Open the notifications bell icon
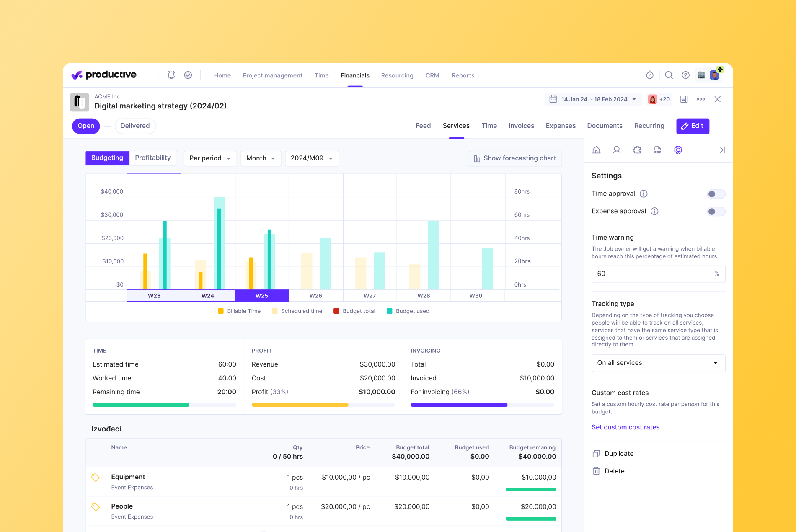796x532 pixels. point(171,75)
